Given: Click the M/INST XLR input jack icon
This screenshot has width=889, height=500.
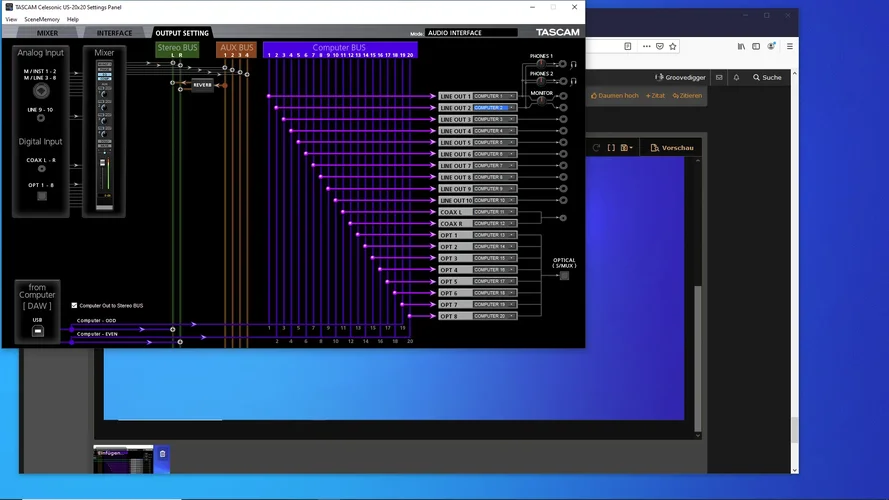Looking at the screenshot, I should point(41,91).
